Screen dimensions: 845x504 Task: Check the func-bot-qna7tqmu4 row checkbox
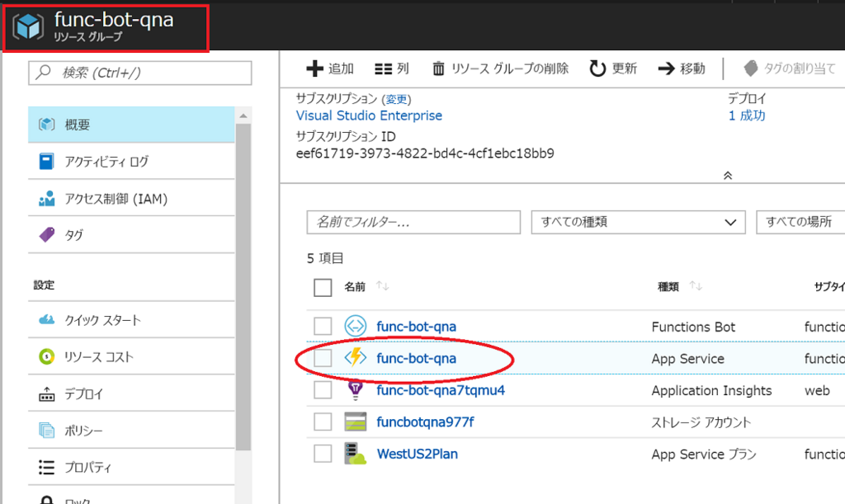pyautogui.click(x=323, y=390)
